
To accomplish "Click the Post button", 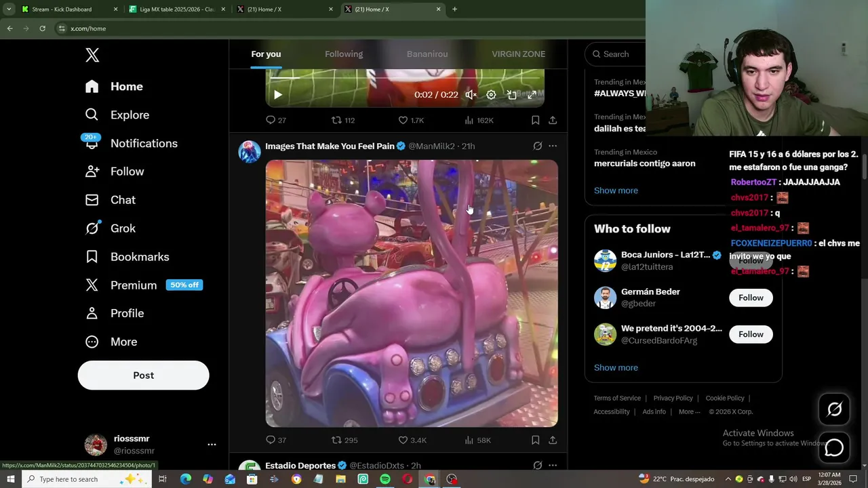I will click(144, 375).
